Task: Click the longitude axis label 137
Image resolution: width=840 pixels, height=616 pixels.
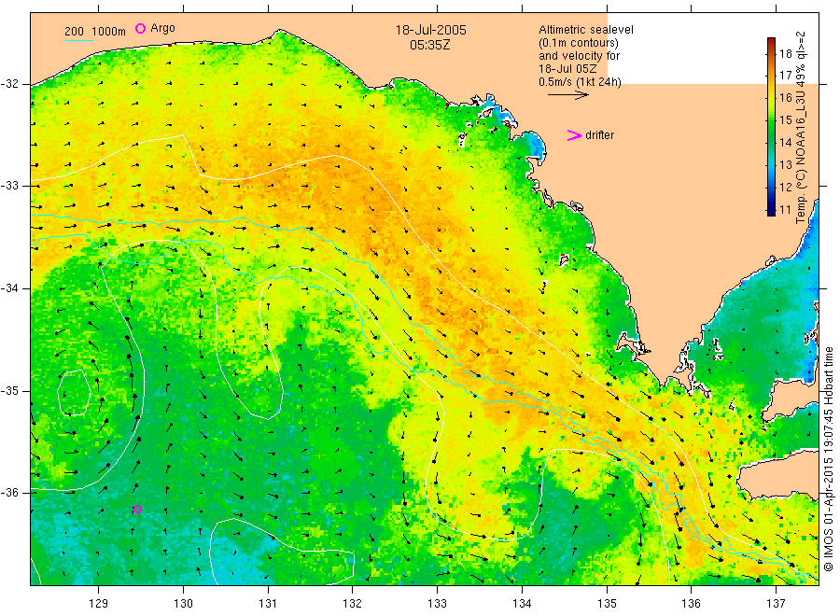Action: (x=776, y=603)
